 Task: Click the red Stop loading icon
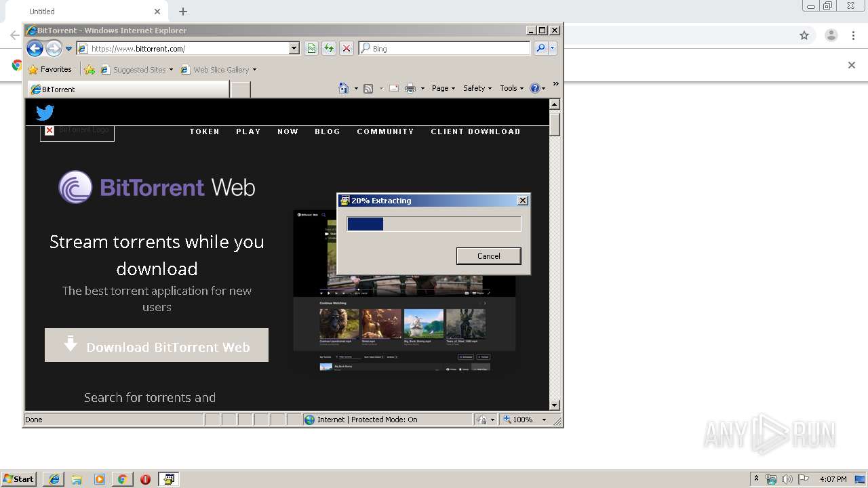[347, 49]
